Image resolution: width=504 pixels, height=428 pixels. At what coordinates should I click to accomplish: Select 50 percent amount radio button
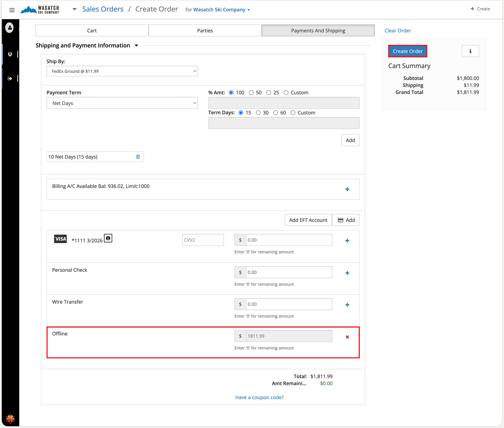pos(251,93)
